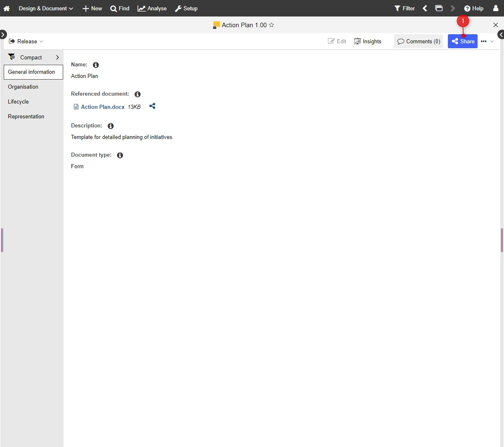
Task: Open the Release dropdown
Action: (x=26, y=41)
